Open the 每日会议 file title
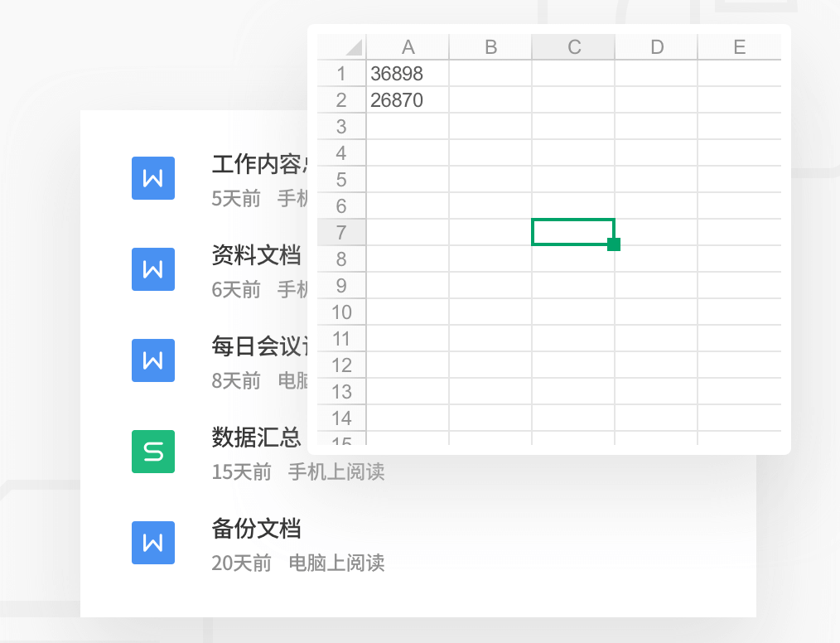The width and height of the screenshot is (840, 643). click(260, 346)
